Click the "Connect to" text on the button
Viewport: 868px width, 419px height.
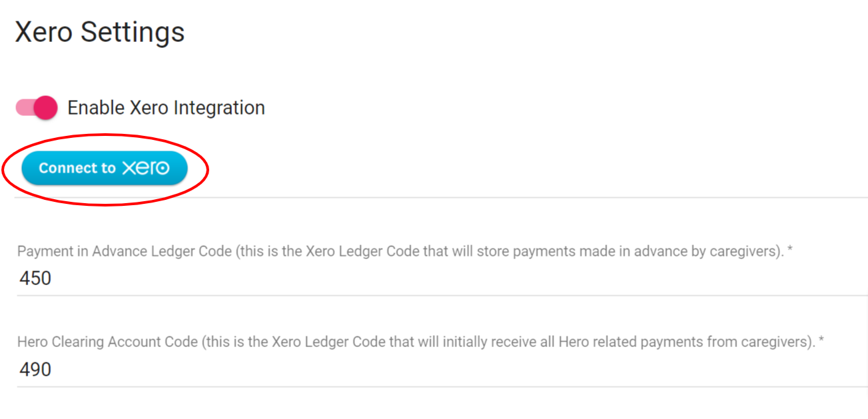click(x=77, y=169)
